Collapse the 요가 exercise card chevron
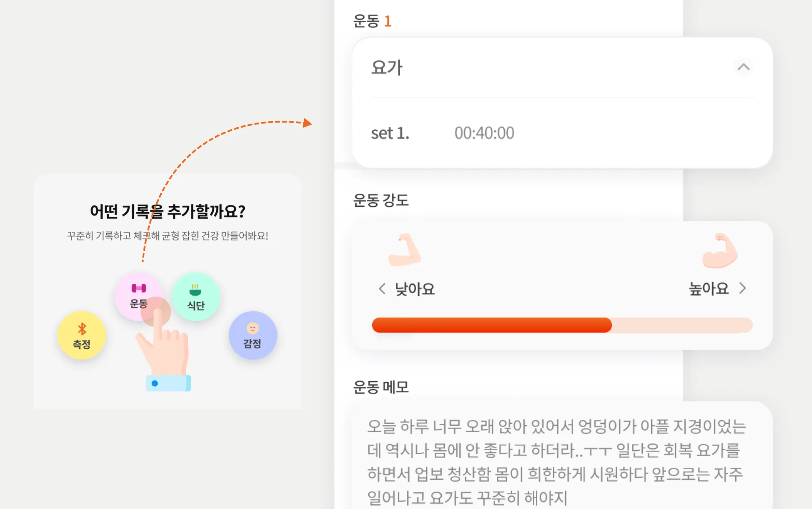The image size is (812, 509). [x=743, y=67]
